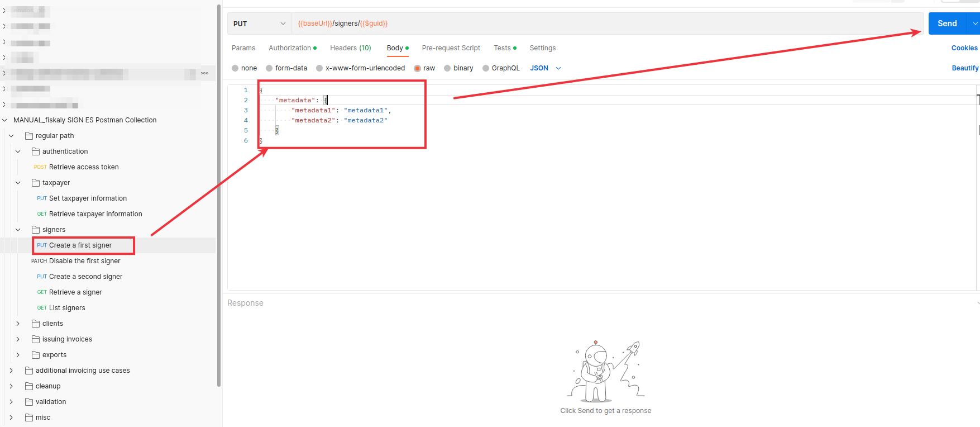The width and height of the screenshot is (980, 427).
Task: Open the Pre-request Script tab
Action: pyautogui.click(x=451, y=48)
